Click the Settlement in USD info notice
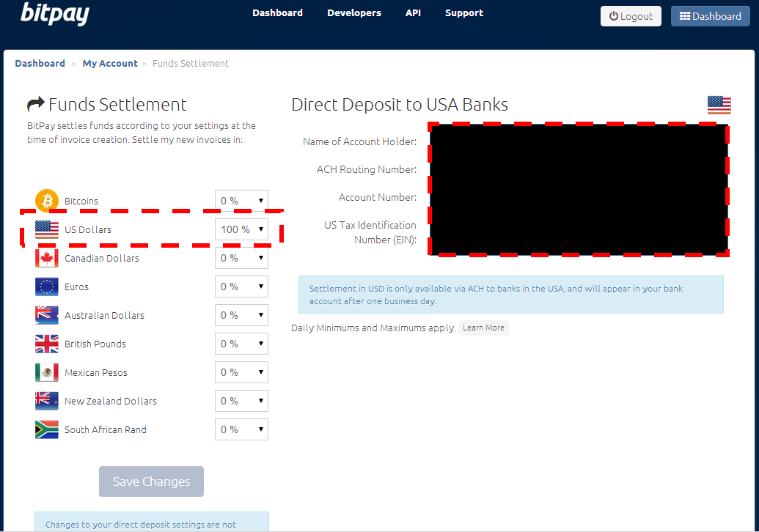Image resolution: width=759 pixels, height=532 pixels. pyautogui.click(x=511, y=295)
